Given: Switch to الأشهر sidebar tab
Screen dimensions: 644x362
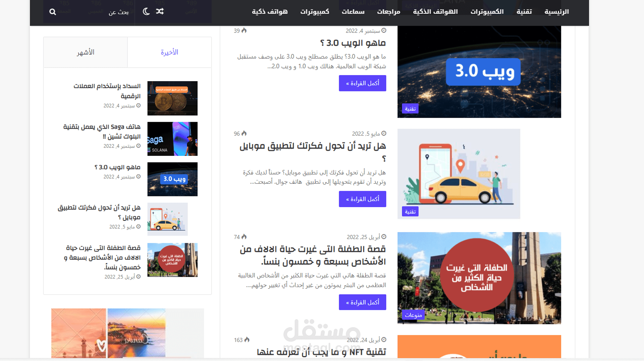Looking at the screenshot, I should (x=86, y=52).
